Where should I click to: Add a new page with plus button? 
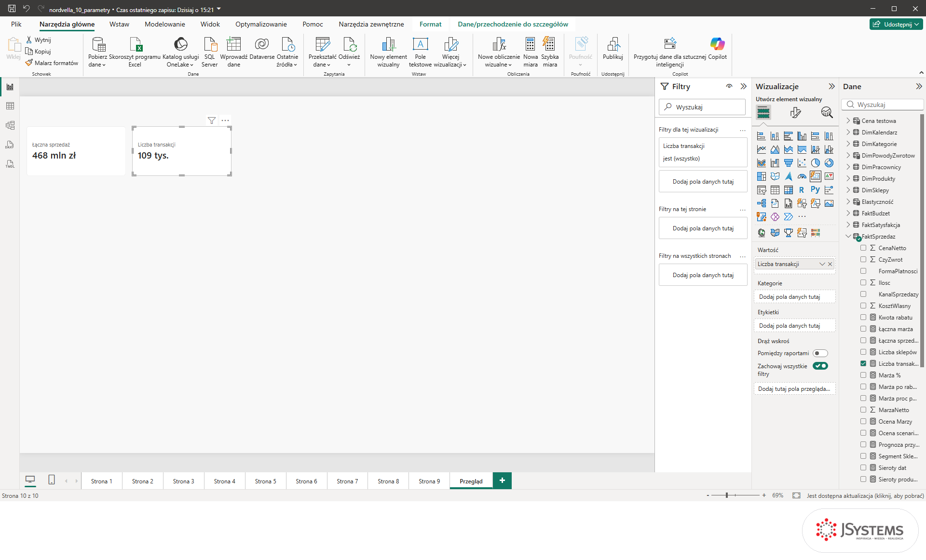tap(502, 480)
